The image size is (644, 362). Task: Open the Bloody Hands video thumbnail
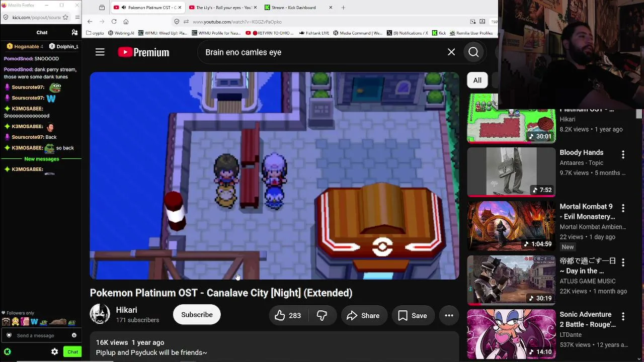511,171
